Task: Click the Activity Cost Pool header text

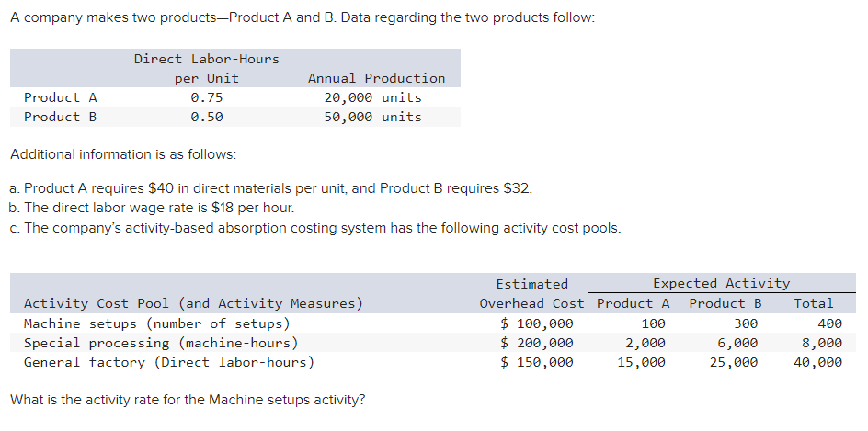Action: tap(193, 303)
